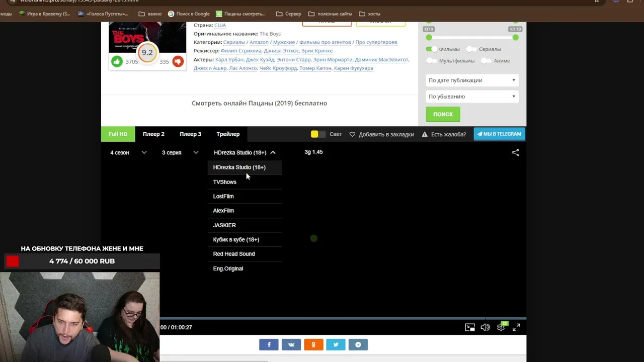Open actor link Карен Фукухара
The height and width of the screenshot is (362, 644).
pyautogui.click(x=354, y=68)
